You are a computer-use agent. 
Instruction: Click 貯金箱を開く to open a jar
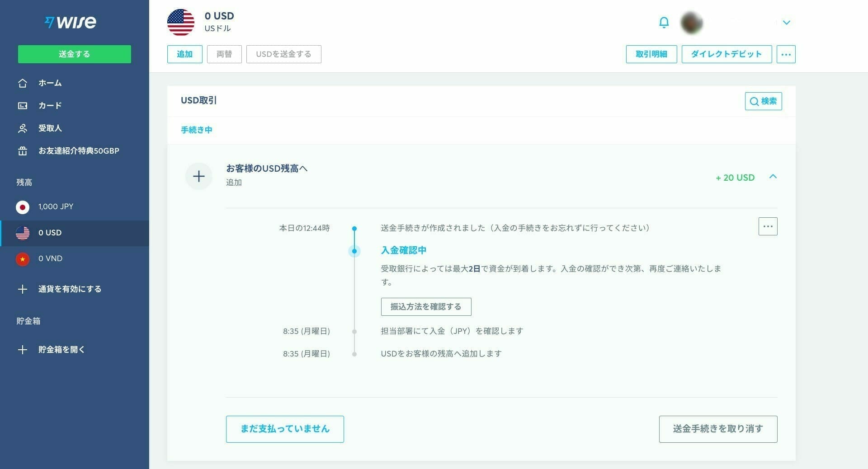pyautogui.click(x=61, y=350)
